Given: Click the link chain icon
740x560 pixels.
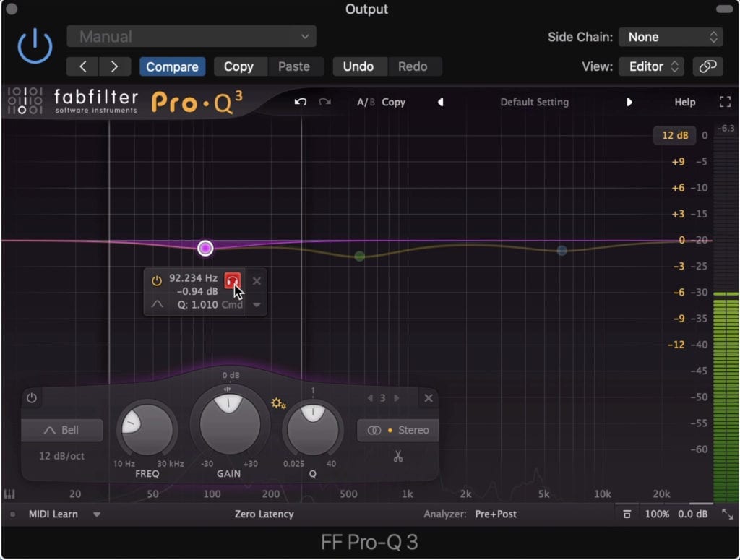Looking at the screenshot, I should (707, 66).
